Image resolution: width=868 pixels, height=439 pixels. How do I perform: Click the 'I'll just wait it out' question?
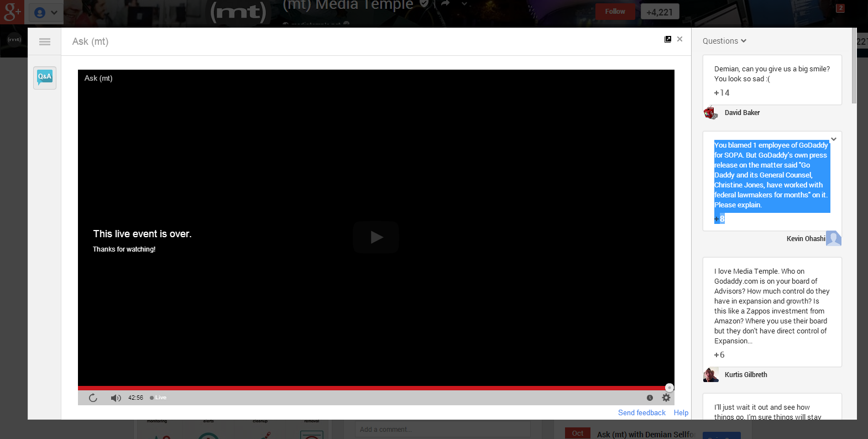pyautogui.click(x=767, y=412)
